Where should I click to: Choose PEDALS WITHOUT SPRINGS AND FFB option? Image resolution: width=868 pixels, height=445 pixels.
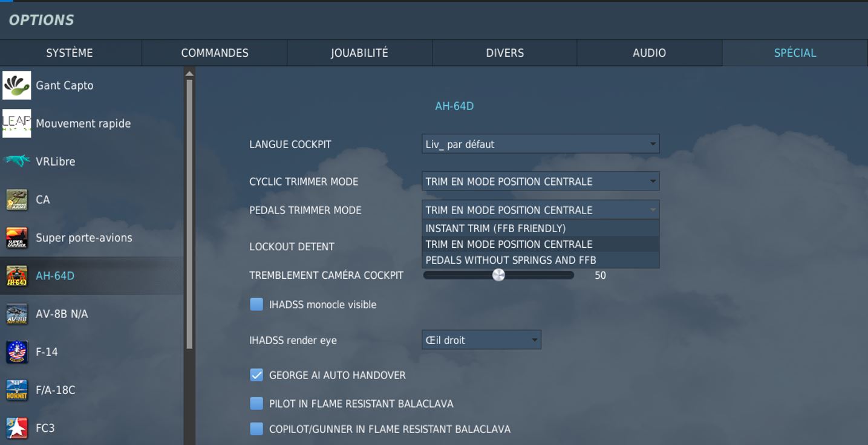540,260
